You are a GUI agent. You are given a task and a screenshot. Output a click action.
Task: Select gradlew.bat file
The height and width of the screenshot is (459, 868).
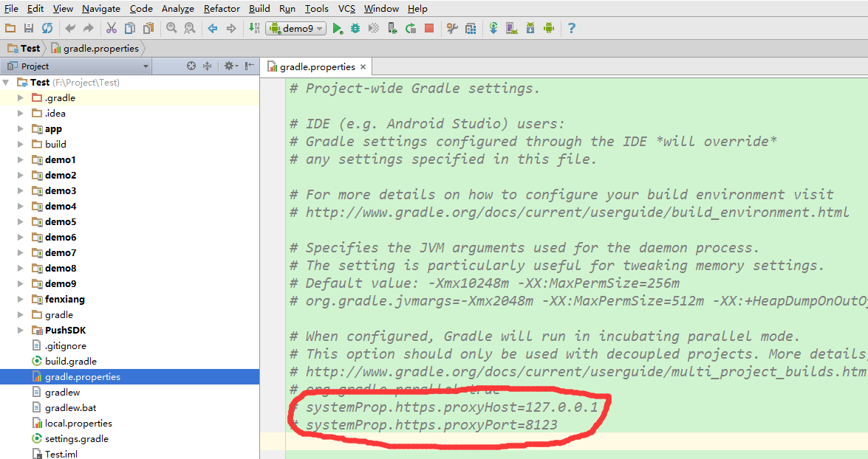70,407
